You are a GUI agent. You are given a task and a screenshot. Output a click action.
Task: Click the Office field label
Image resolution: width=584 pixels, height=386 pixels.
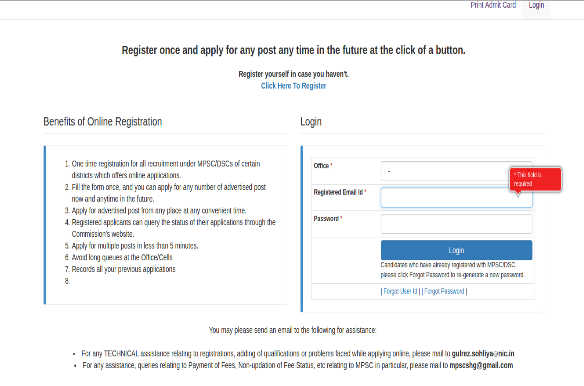click(323, 165)
